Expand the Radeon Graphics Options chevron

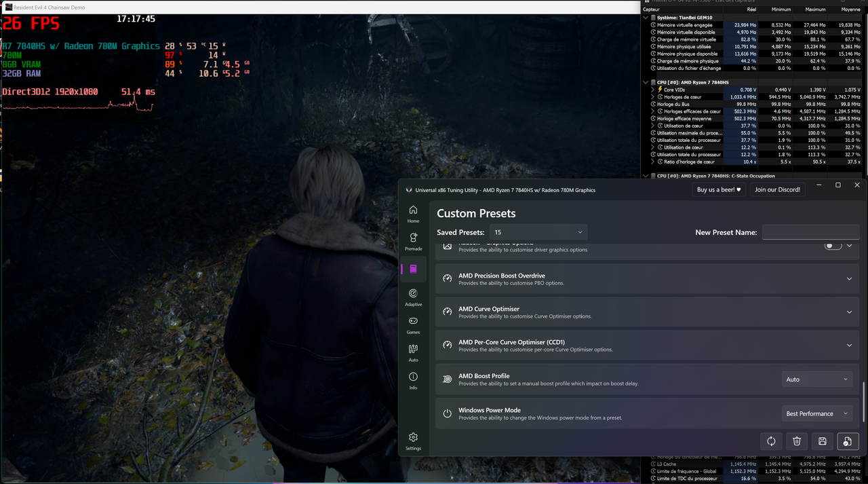coord(850,246)
